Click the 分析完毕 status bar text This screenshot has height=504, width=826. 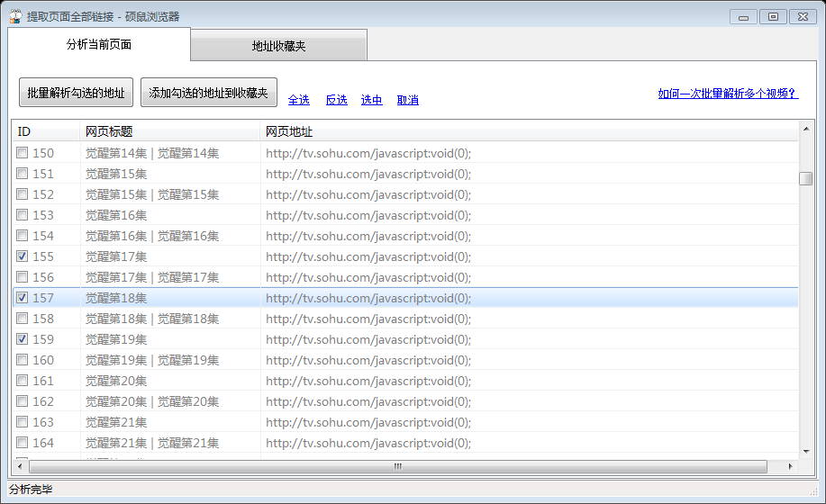[x=32, y=490]
